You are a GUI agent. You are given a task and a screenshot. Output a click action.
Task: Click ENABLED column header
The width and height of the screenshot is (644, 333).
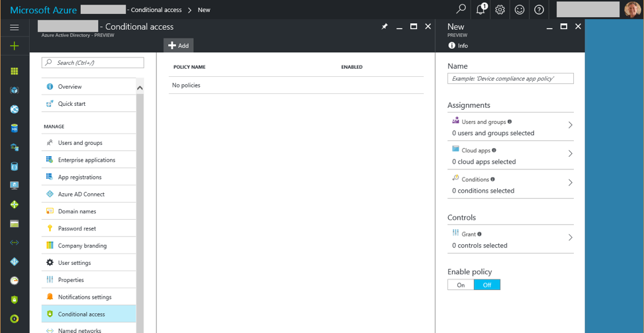point(352,67)
